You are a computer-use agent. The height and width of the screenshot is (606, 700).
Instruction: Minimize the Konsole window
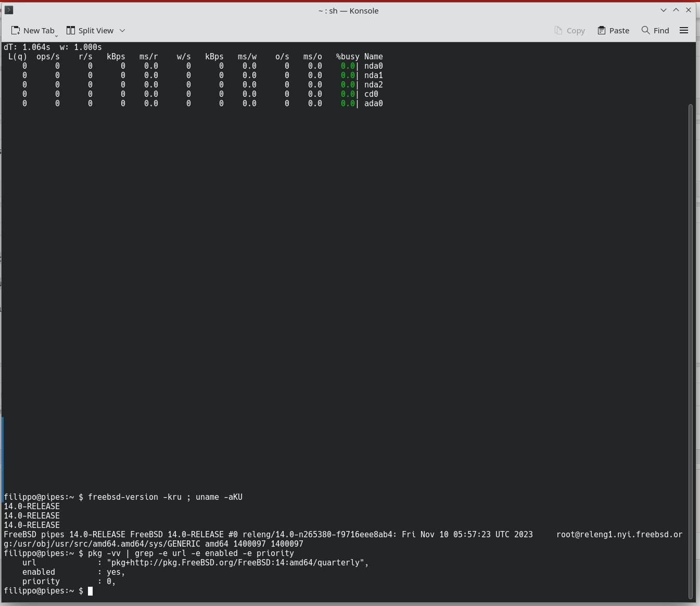(664, 10)
